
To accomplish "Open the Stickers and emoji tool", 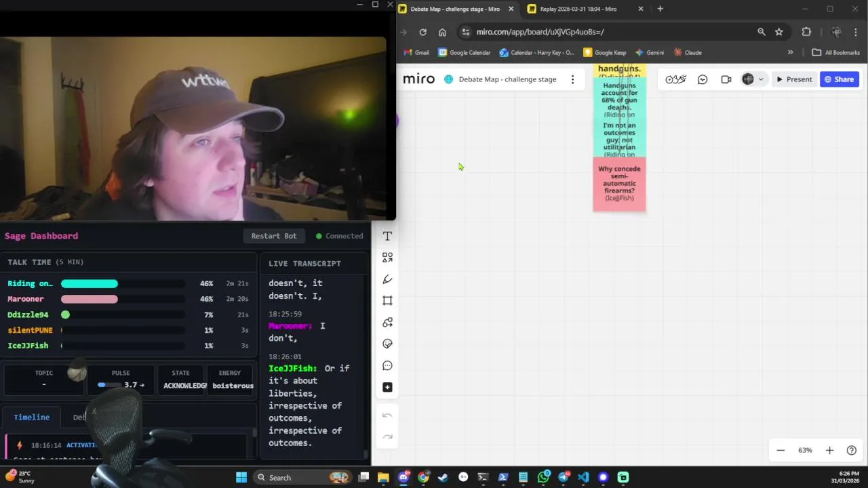I will (387, 344).
